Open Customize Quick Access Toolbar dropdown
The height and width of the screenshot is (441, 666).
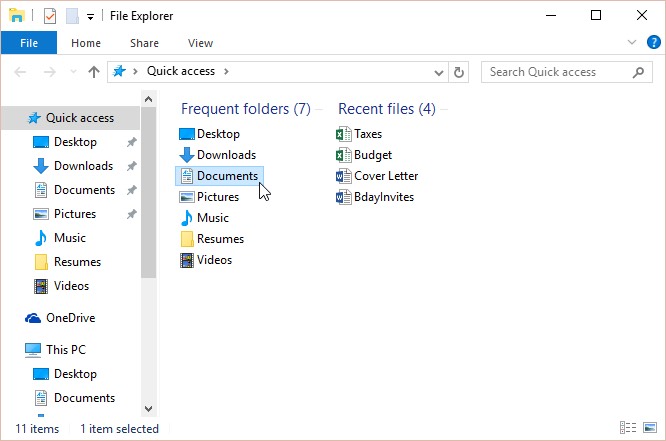[x=90, y=16]
